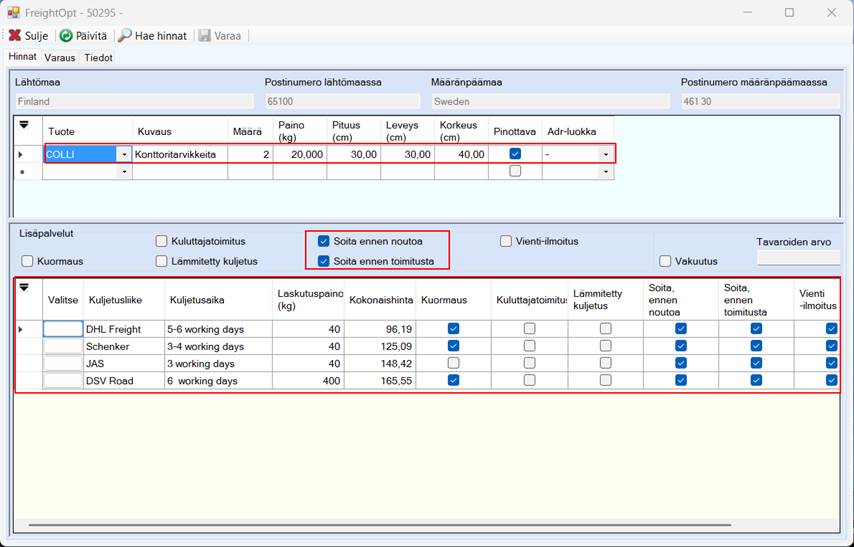
Task: Click the Kuljetusliike column header
Action: click(x=124, y=300)
